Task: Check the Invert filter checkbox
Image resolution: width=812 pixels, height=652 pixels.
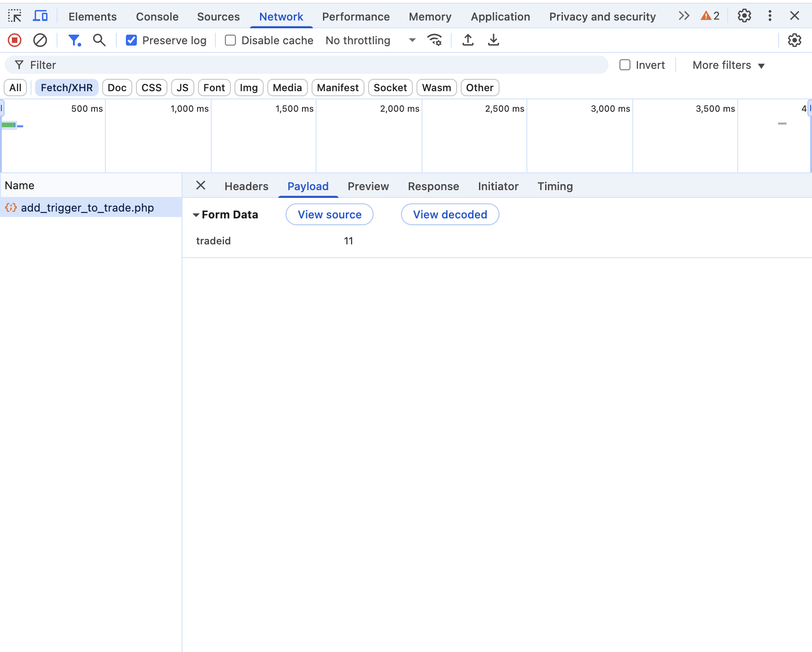Action: 625,65
